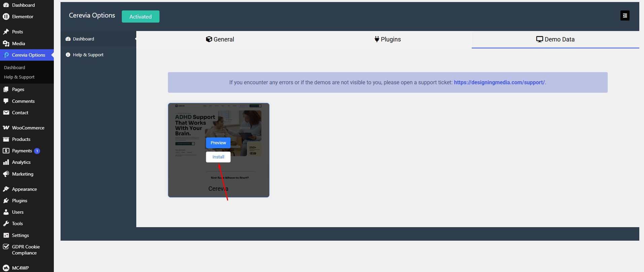Click the Posts pushpin icon
Screen dimensions: 644x272
click(6, 32)
